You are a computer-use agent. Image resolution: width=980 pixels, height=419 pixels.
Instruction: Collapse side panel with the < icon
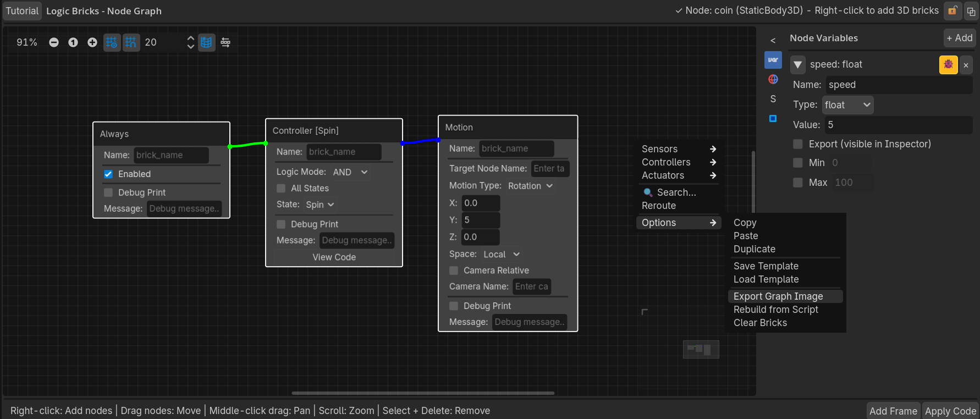click(x=773, y=40)
